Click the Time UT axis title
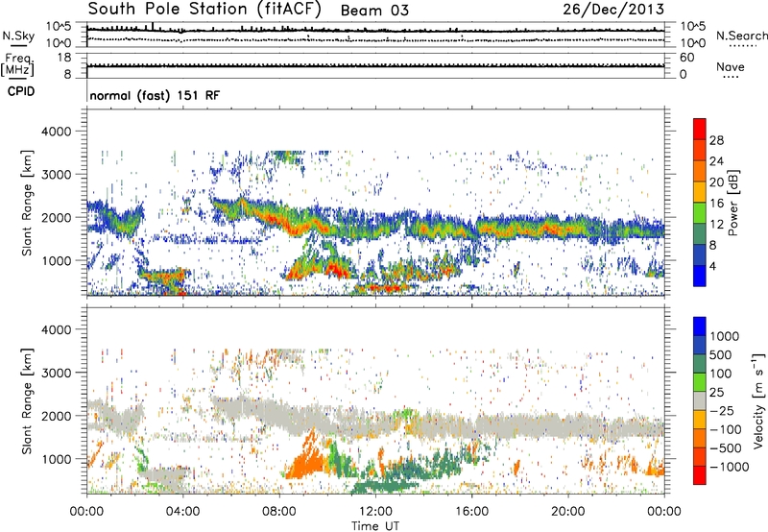 click(x=375, y=526)
